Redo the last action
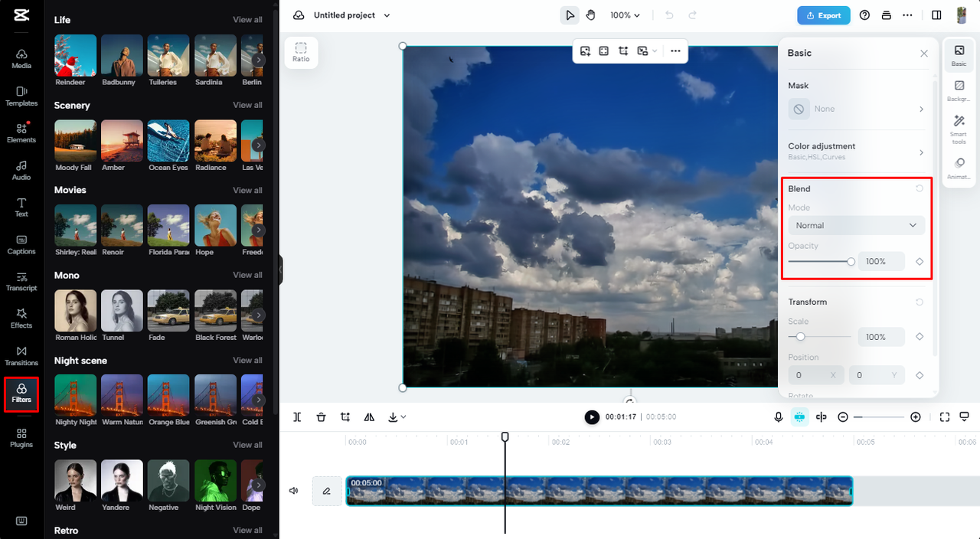This screenshot has width=980, height=539. (x=692, y=15)
